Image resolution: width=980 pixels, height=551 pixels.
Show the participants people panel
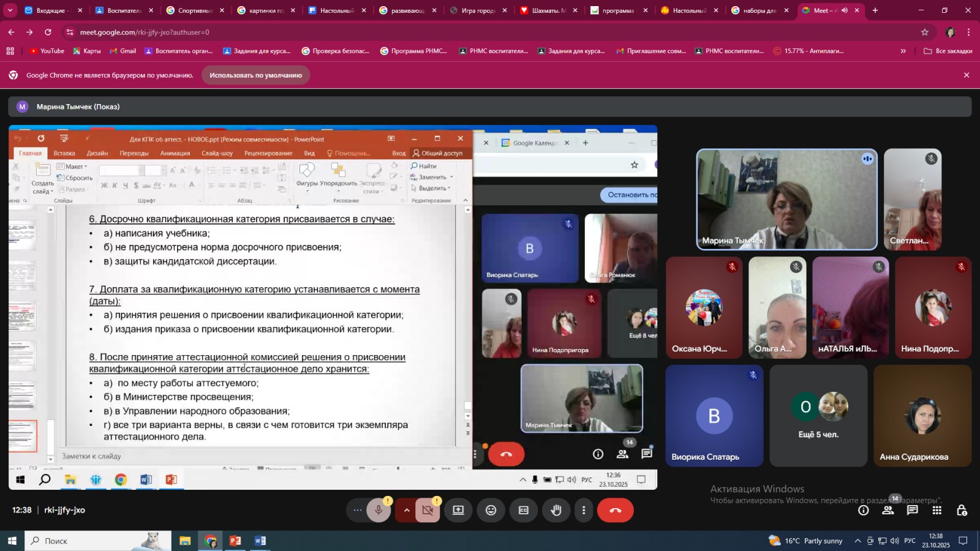tap(888, 511)
